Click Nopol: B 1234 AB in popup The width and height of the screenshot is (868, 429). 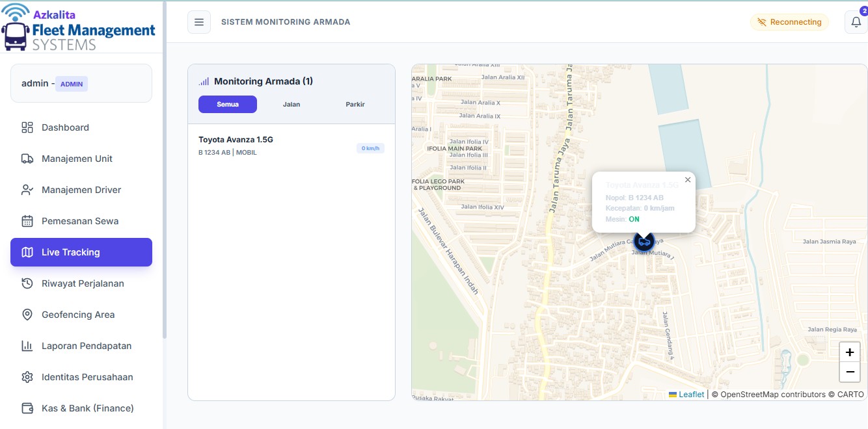634,198
